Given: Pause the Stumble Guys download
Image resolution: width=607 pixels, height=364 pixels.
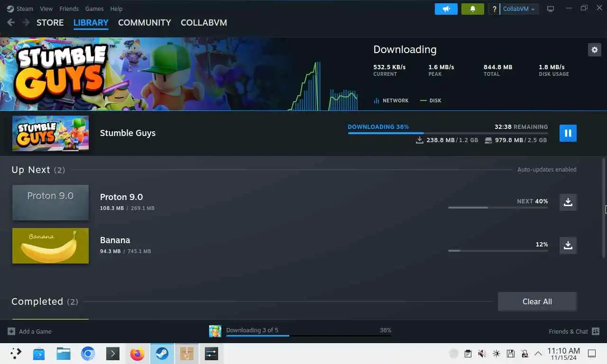Looking at the screenshot, I should tap(568, 133).
